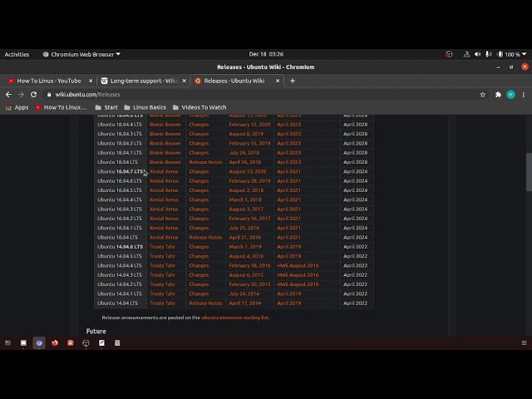Viewport: 532px width, 399px height.
Task: Select the Releases - Ubuntu Wiki tab
Action: click(234, 81)
